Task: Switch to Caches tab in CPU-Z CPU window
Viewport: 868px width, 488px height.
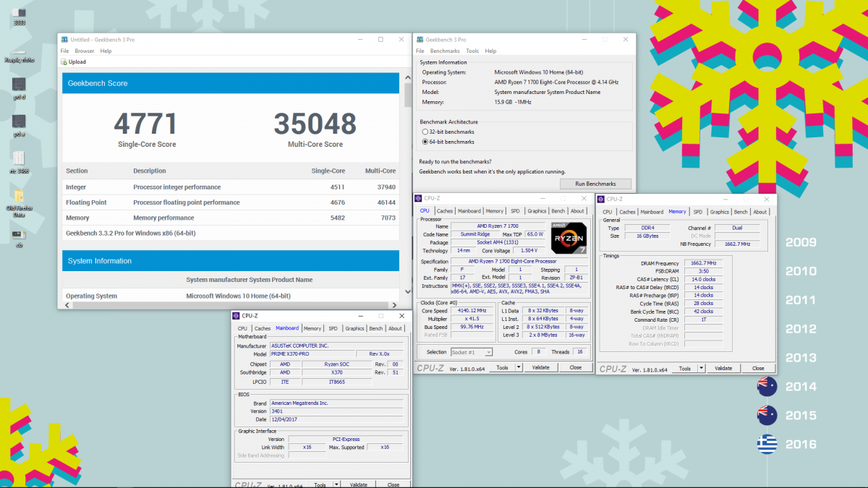Action: pos(445,211)
